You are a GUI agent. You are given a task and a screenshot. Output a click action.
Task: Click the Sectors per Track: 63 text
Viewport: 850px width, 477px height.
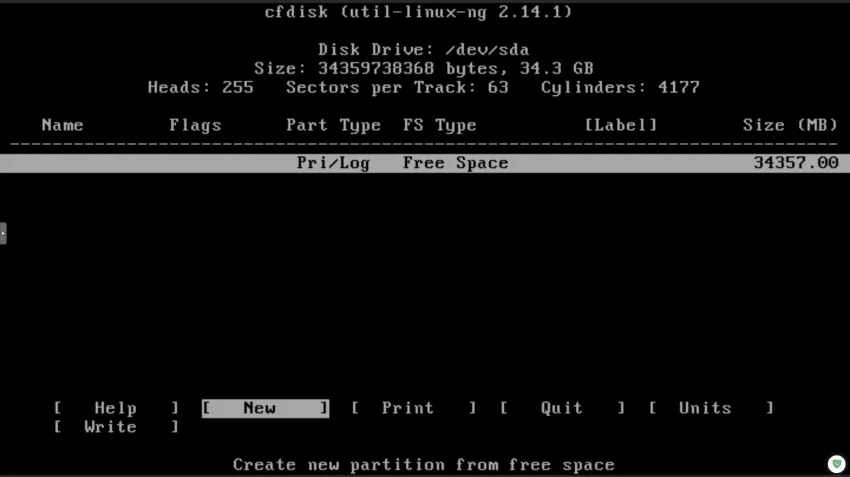coord(397,88)
